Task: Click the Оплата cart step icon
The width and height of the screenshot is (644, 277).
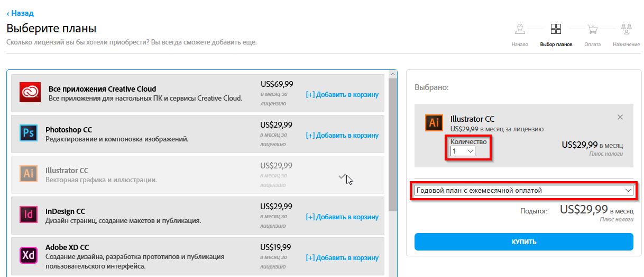Action: 592,29
